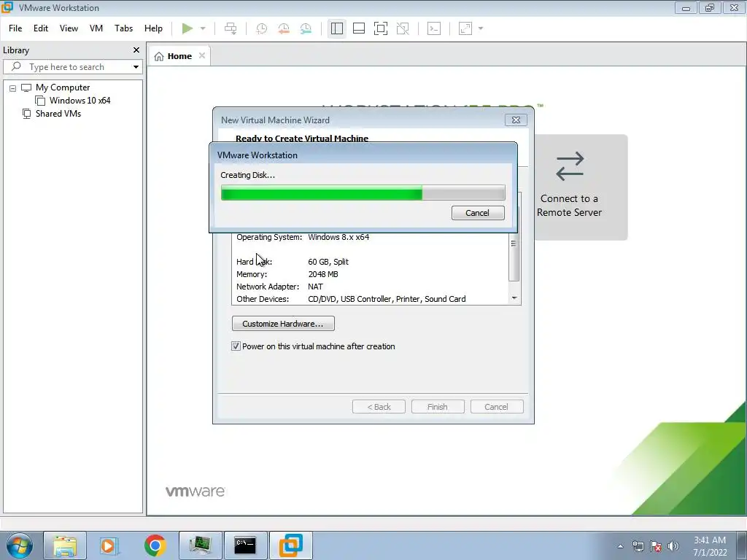Open the system monitor taskbar icon
The image size is (747, 560).
tap(201, 545)
